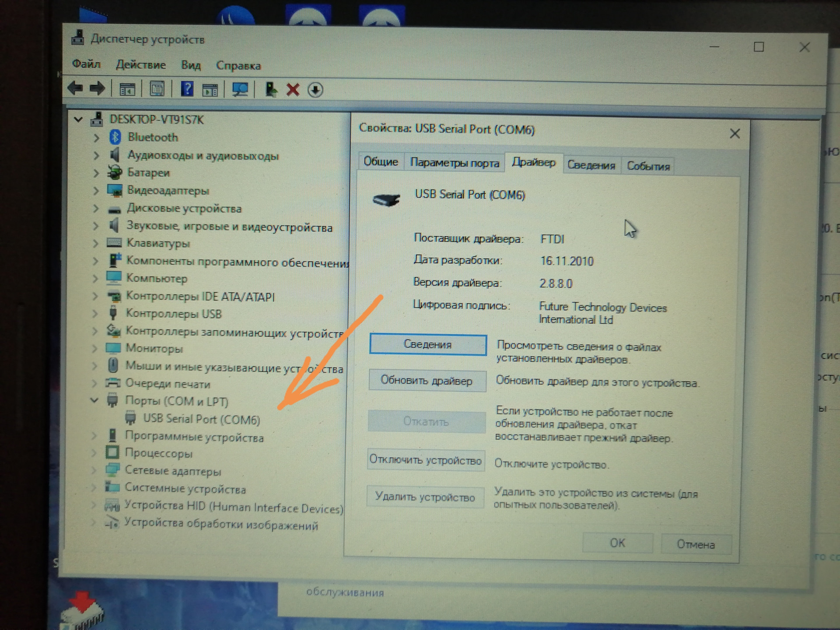Click the Отключить устройство button
840x630 pixels.
426,460
